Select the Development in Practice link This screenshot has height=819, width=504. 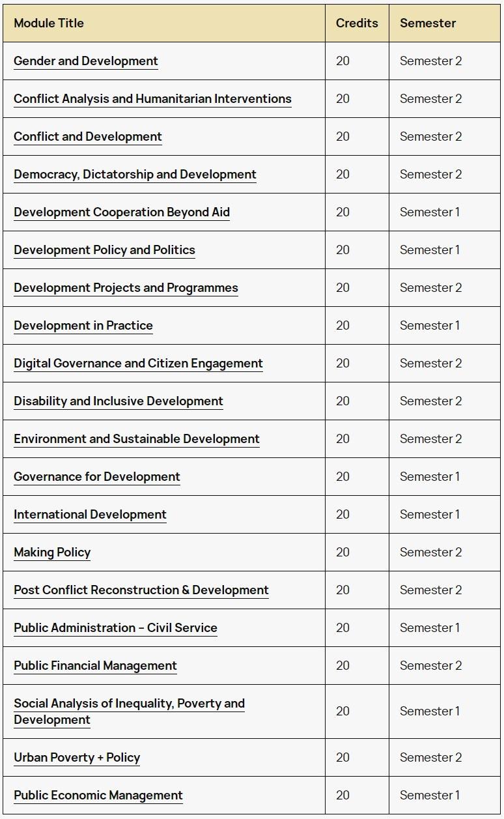(83, 326)
